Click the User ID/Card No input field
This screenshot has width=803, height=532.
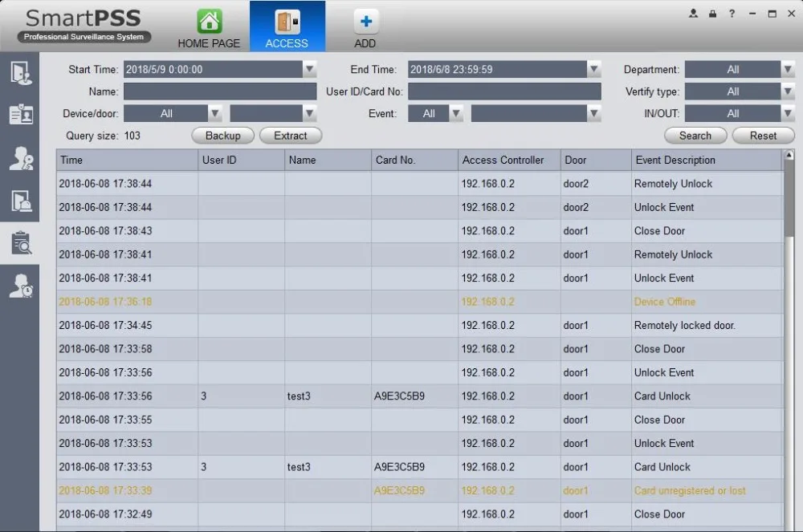point(504,91)
